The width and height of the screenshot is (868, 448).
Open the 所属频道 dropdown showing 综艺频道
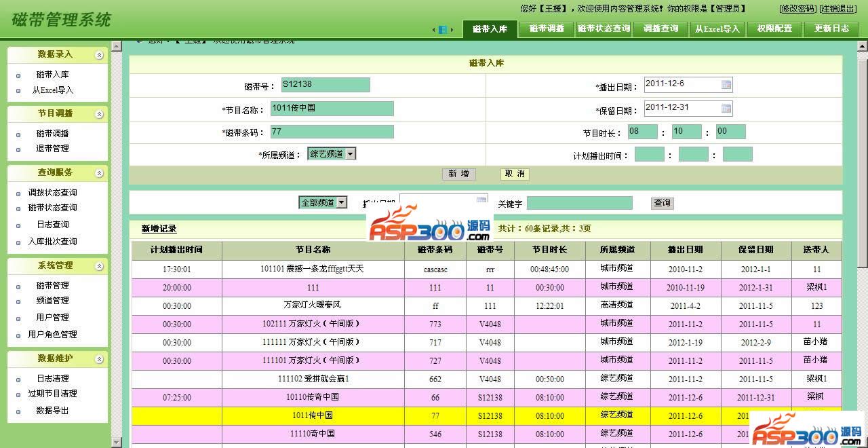pyautogui.click(x=332, y=154)
